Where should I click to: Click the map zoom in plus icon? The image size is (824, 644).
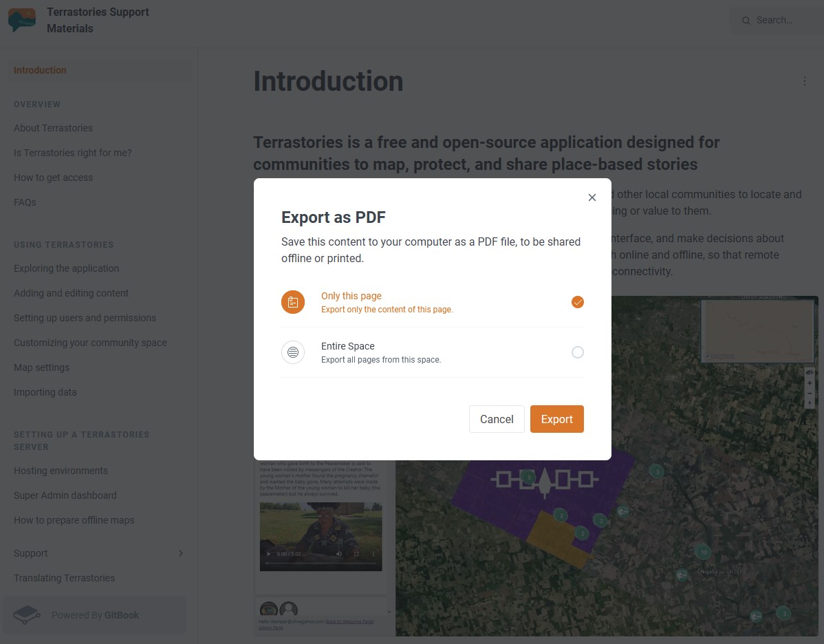(x=810, y=383)
